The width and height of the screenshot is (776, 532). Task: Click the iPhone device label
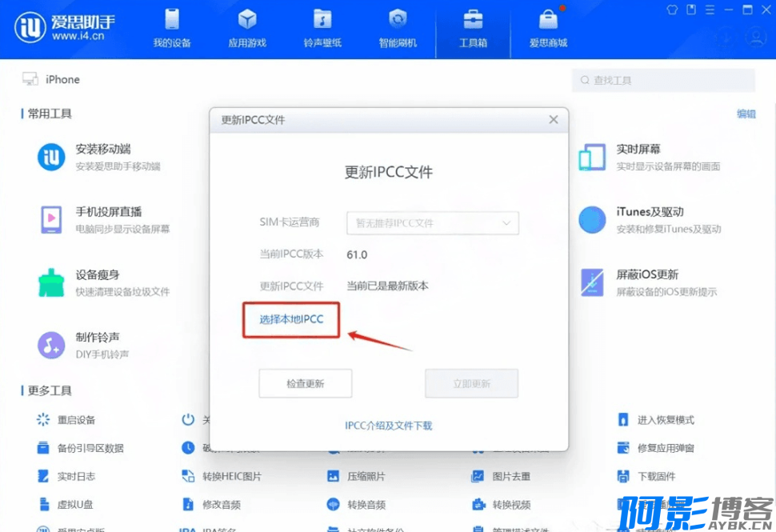click(62, 80)
